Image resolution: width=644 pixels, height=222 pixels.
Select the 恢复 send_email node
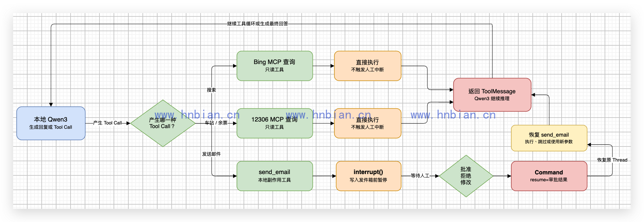click(549, 138)
